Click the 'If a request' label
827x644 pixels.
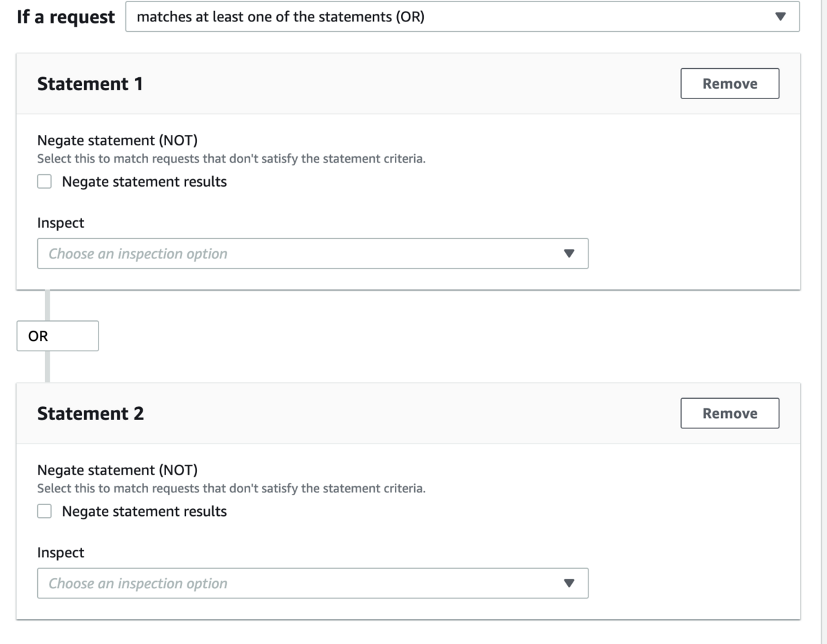click(65, 17)
